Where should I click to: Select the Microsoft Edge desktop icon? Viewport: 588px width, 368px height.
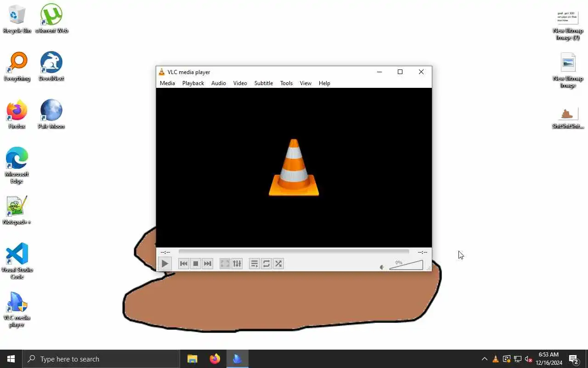[x=17, y=165]
